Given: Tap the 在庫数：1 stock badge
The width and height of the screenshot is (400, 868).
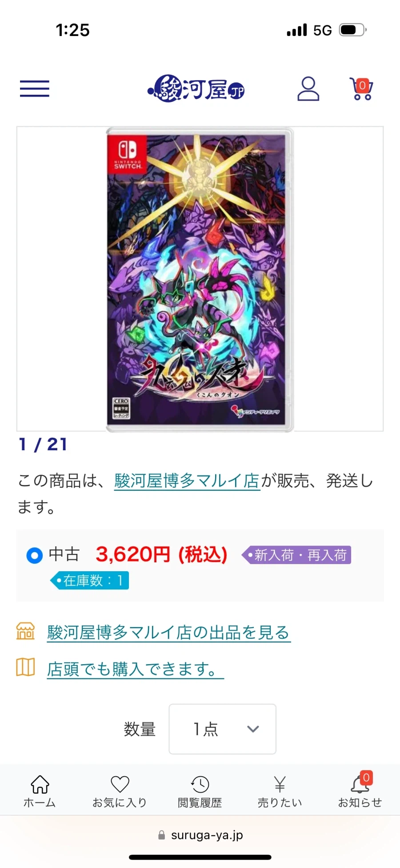Looking at the screenshot, I should (x=90, y=580).
